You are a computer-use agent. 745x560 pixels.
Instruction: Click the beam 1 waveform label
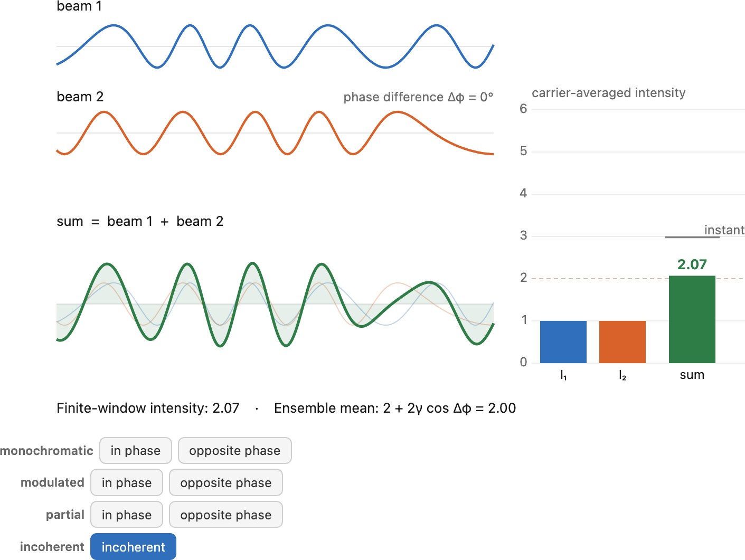[79, 6]
